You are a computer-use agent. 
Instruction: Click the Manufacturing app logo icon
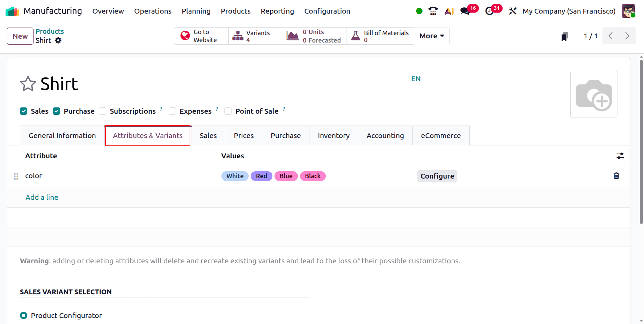(13, 11)
